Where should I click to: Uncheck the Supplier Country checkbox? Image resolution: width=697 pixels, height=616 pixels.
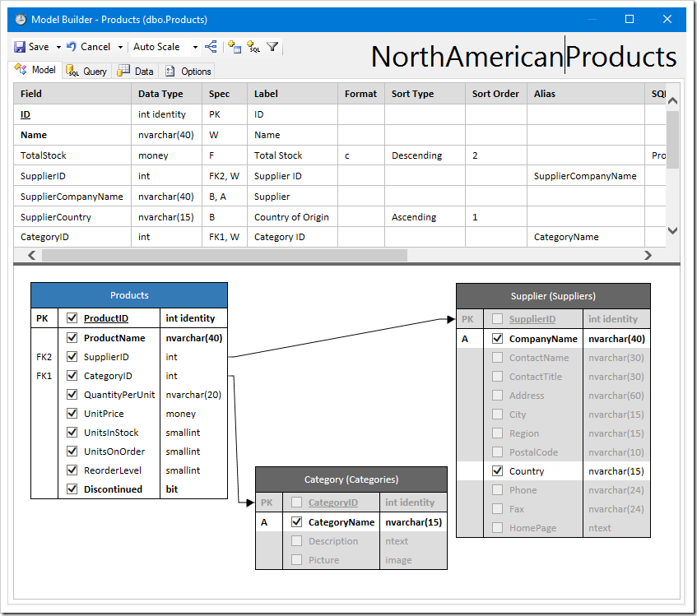click(497, 471)
